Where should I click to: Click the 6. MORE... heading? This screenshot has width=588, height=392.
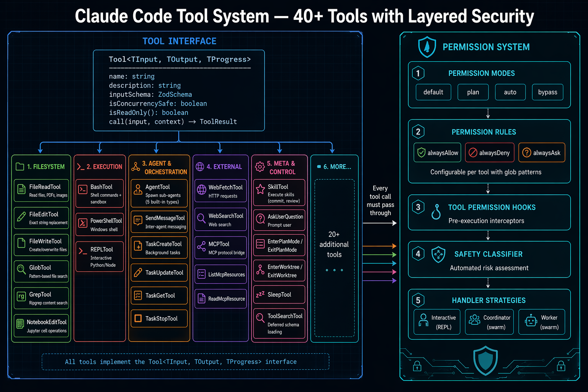[337, 167]
